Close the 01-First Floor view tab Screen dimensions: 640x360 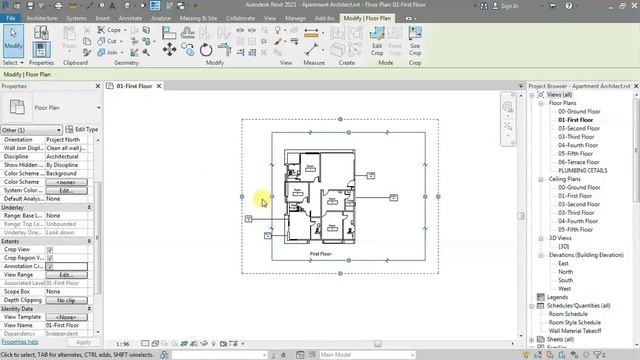tap(159, 86)
